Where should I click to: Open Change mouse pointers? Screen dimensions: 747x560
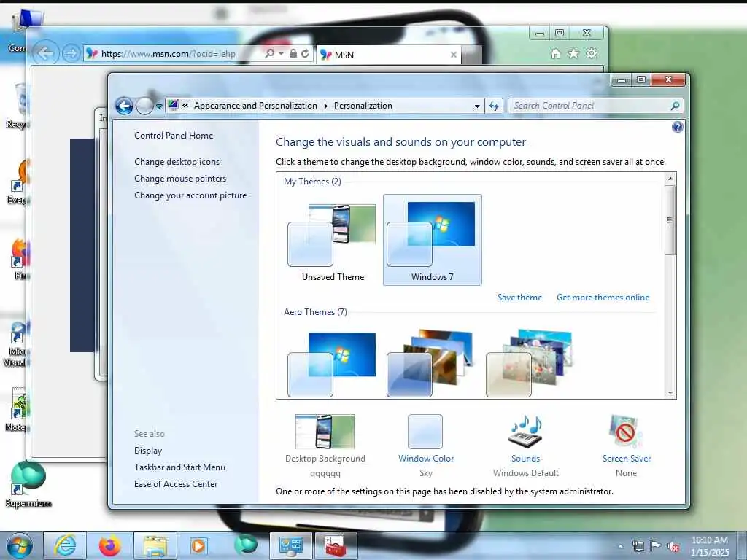[x=180, y=178]
